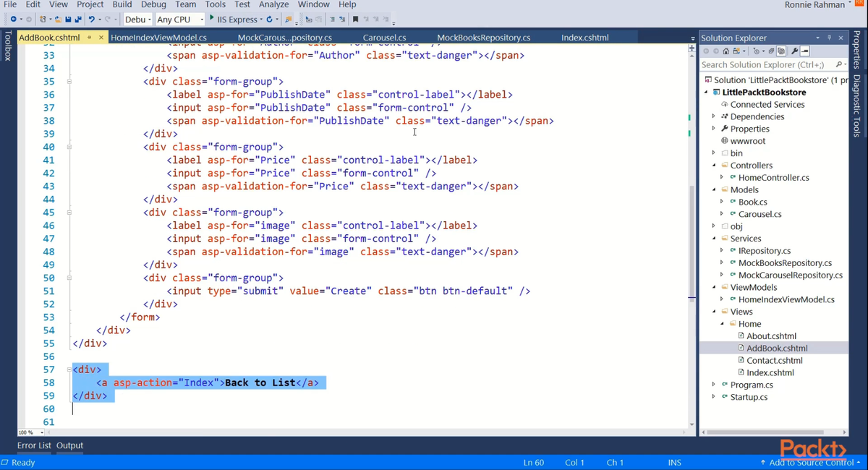This screenshot has width=868, height=470.
Task: Click the Switch Views icon in Solution Explorer
Action: pos(736,51)
